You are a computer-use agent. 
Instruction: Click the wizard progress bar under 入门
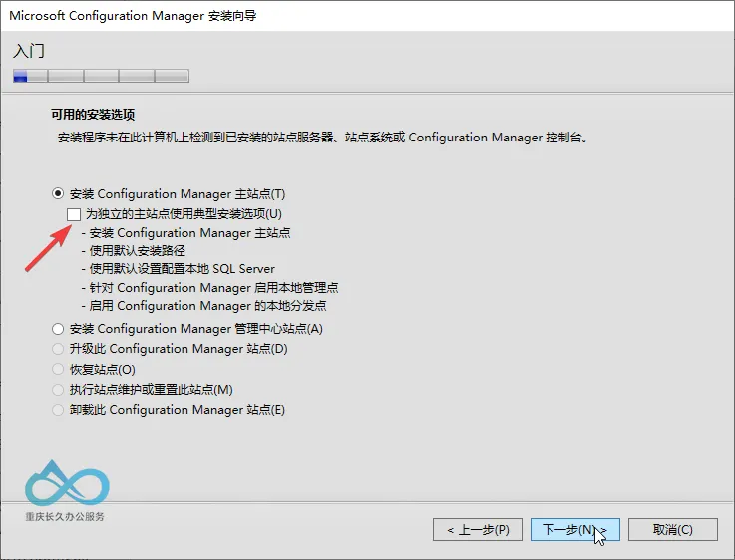click(102, 76)
